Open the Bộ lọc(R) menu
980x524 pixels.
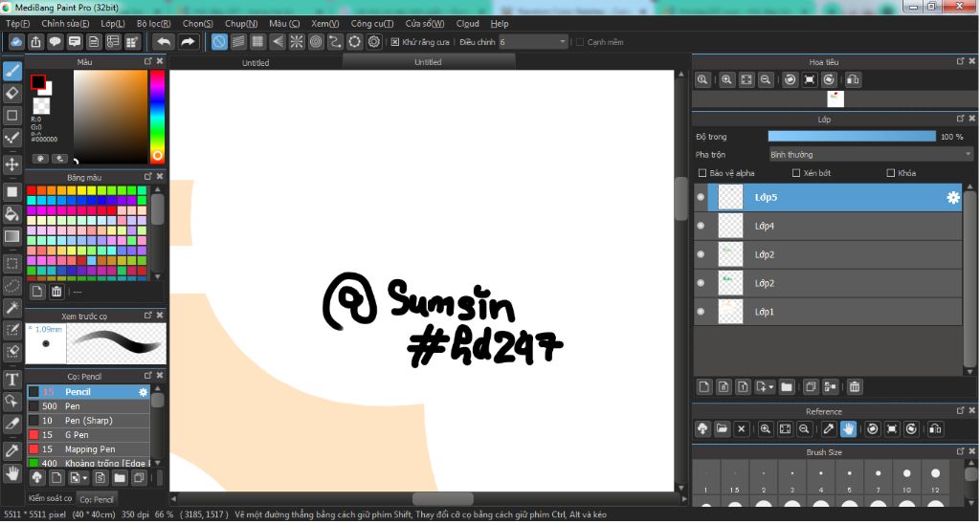153,23
